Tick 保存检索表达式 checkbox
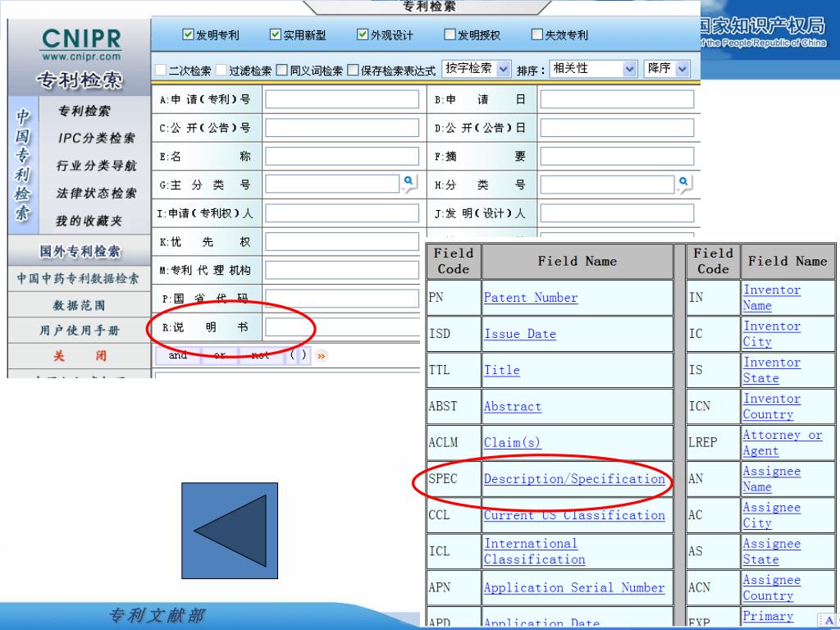The width and height of the screenshot is (840, 630). click(x=353, y=70)
